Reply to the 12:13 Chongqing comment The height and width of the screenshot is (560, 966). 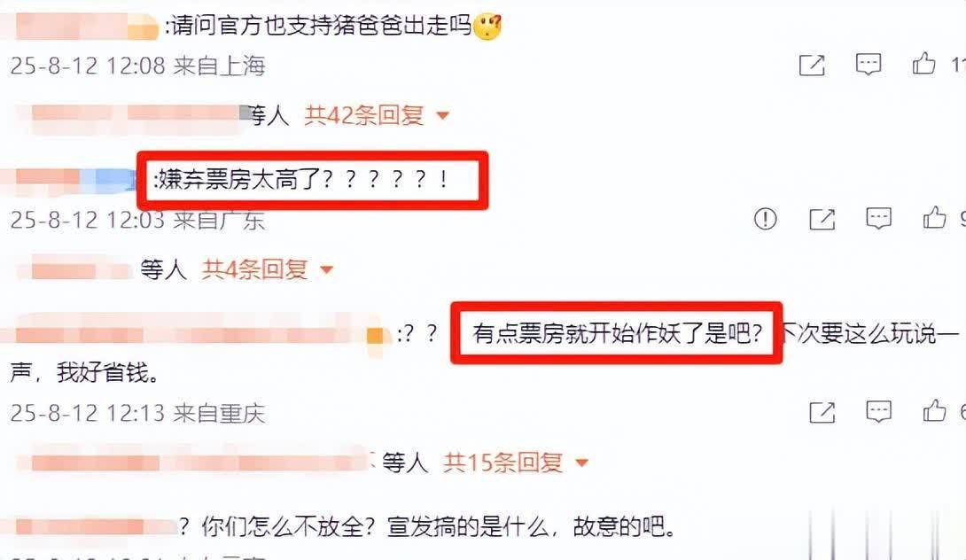[x=878, y=411]
